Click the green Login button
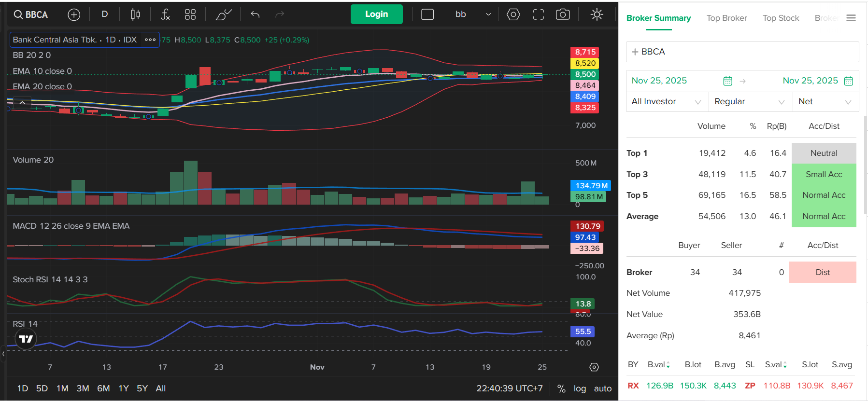 376,14
